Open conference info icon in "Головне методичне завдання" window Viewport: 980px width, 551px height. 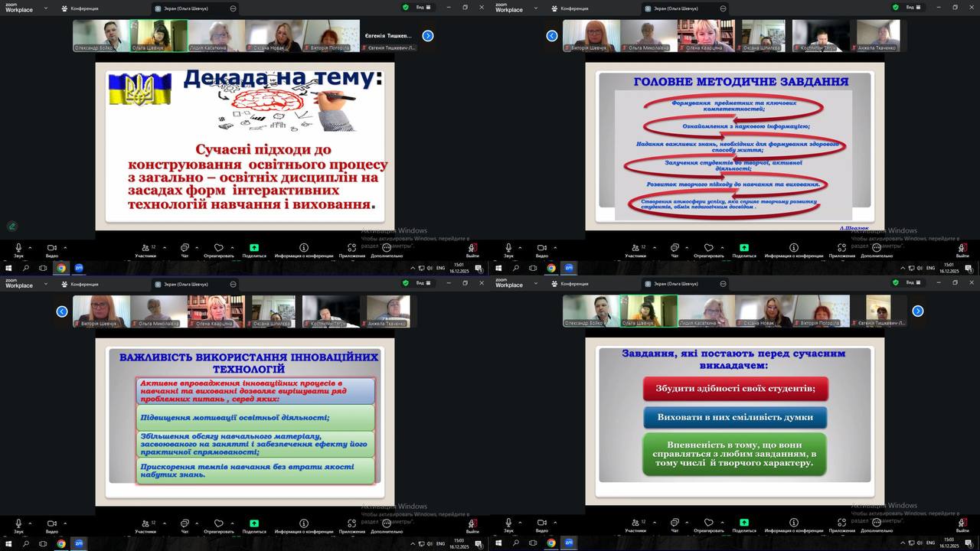pos(794,248)
